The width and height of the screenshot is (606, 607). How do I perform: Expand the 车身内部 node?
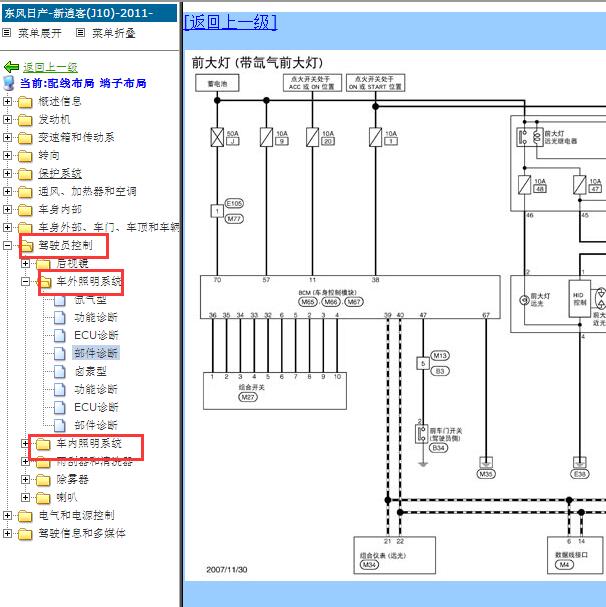[7, 209]
